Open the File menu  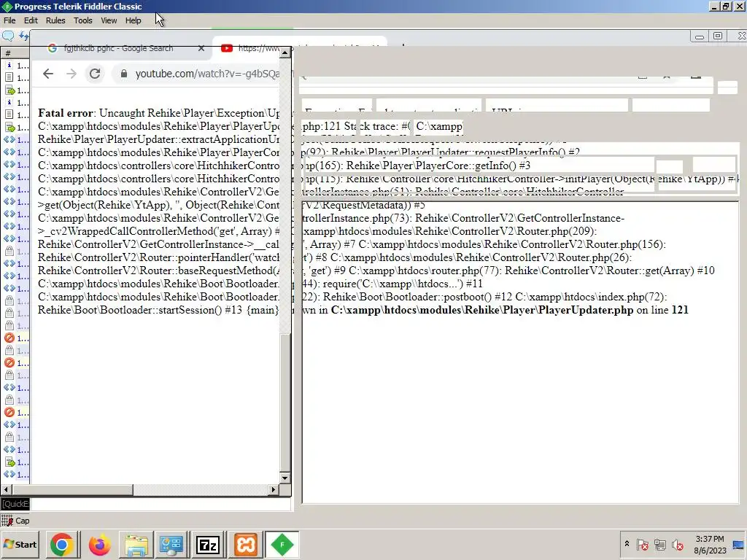9,20
